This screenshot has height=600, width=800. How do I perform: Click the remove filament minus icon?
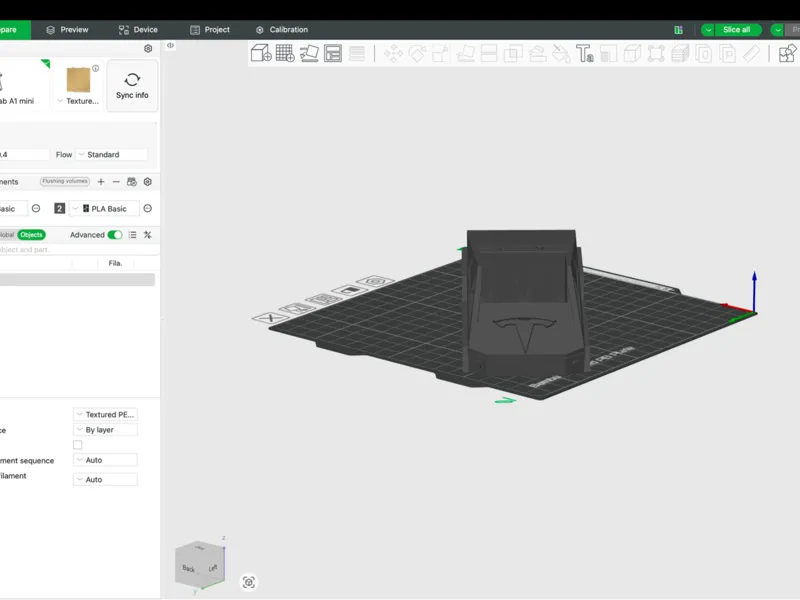click(116, 182)
